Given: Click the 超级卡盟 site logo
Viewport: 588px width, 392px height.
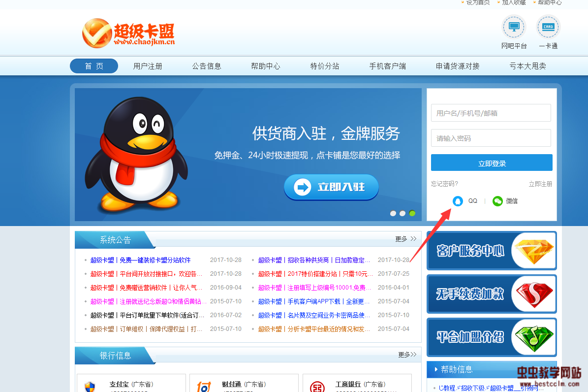Looking at the screenshot, I should [128, 33].
